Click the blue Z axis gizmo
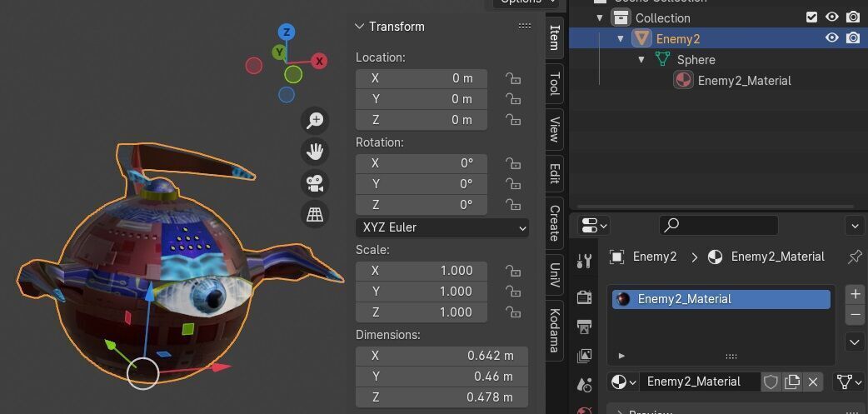This screenshot has width=868, height=414. 287,32
